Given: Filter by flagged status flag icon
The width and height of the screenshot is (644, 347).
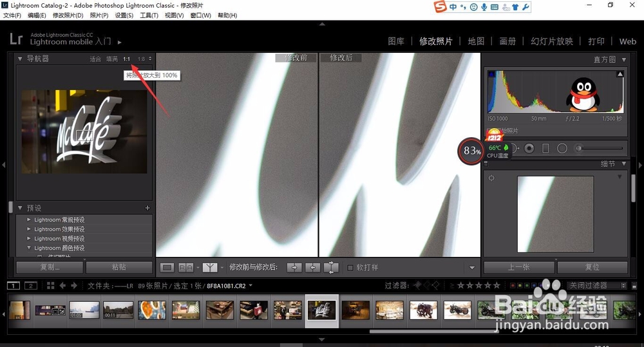Looking at the screenshot, I should tap(418, 285).
